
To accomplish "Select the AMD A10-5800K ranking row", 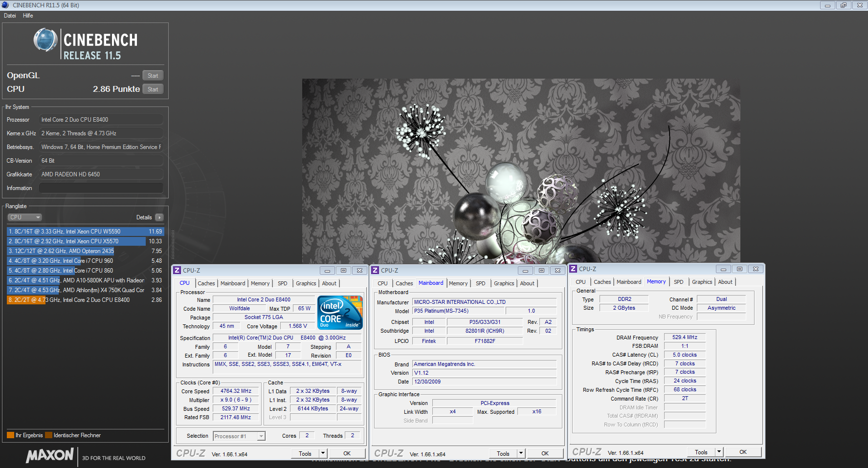I will [x=85, y=280].
